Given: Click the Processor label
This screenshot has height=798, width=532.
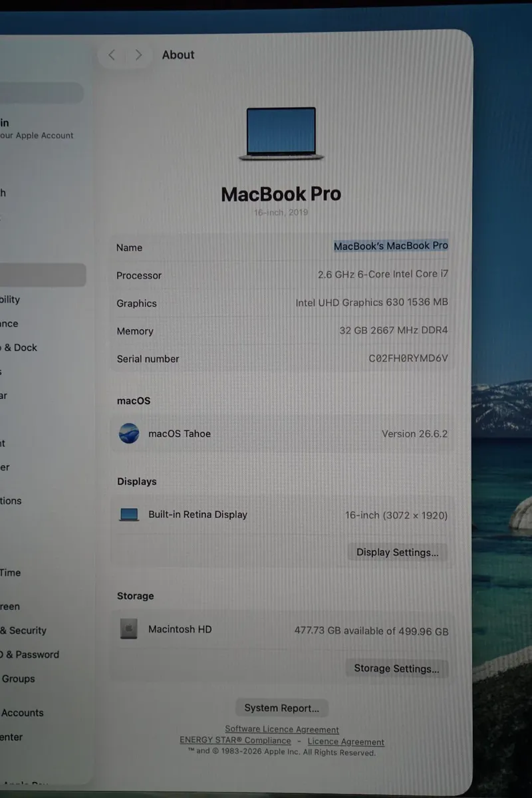Looking at the screenshot, I should (139, 275).
